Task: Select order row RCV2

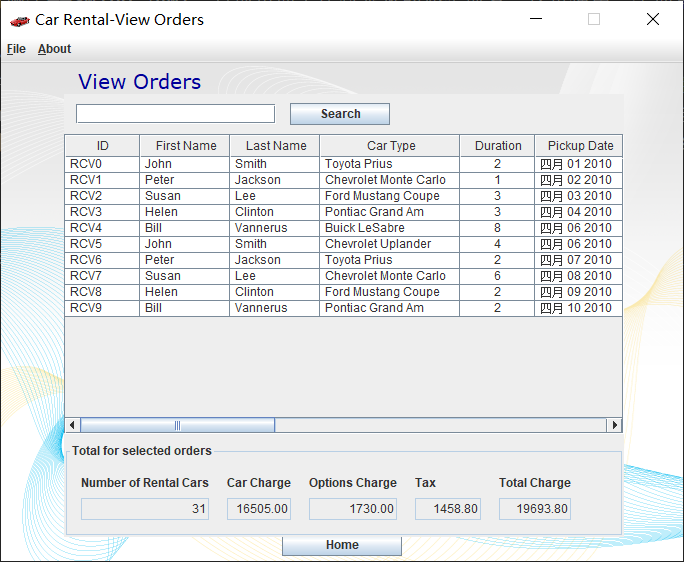Action: pyautogui.click(x=343, y=196)
